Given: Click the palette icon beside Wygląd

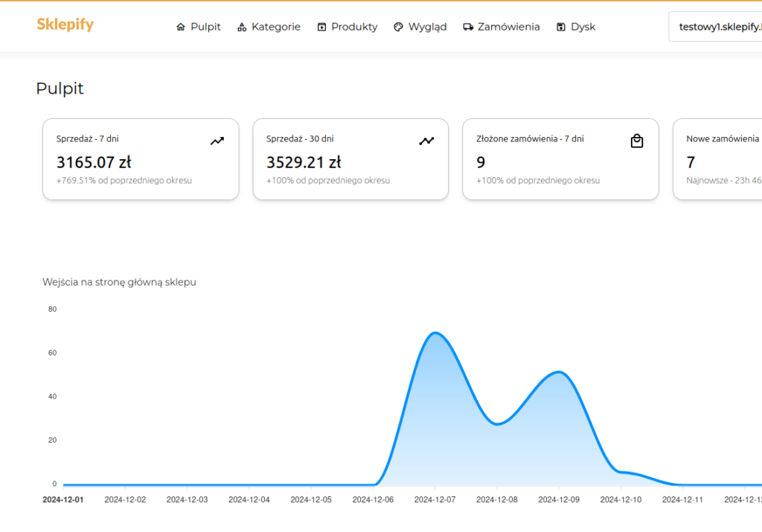Looking at the screenshot, I should (398, 27).
